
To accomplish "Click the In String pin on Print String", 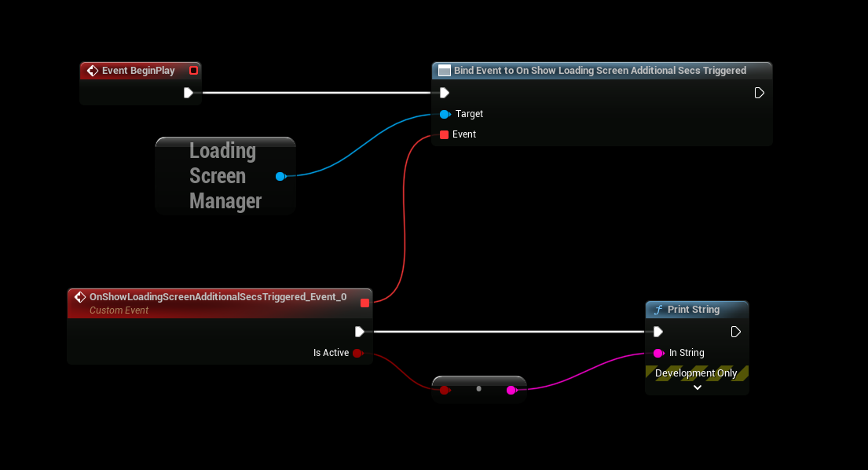I will 658,353.
